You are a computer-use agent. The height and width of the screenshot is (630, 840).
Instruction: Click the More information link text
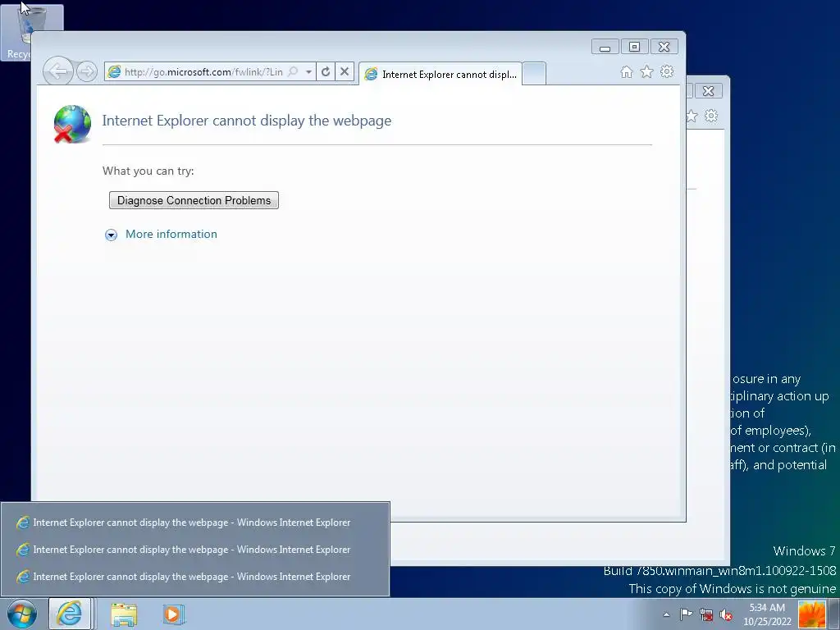171,234
